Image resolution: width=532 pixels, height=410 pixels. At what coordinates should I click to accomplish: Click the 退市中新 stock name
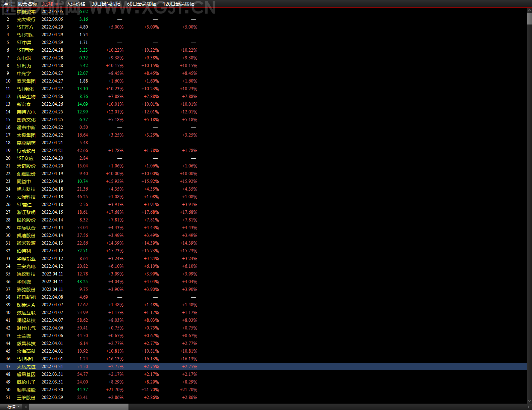coord(26,127)
